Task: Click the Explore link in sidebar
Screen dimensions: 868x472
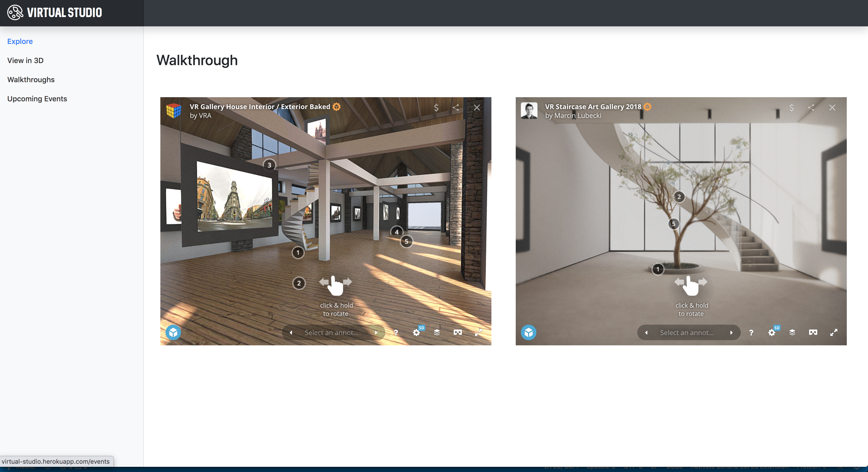Action: pos(20,41)
